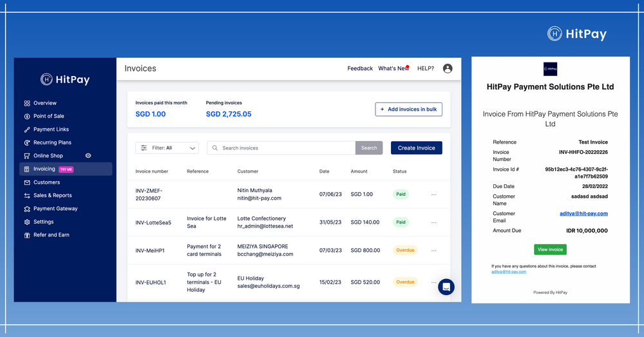Go to Sales & Reports in sidebar
The width and height of the screenshot is (644, 337).
(53, 196)
